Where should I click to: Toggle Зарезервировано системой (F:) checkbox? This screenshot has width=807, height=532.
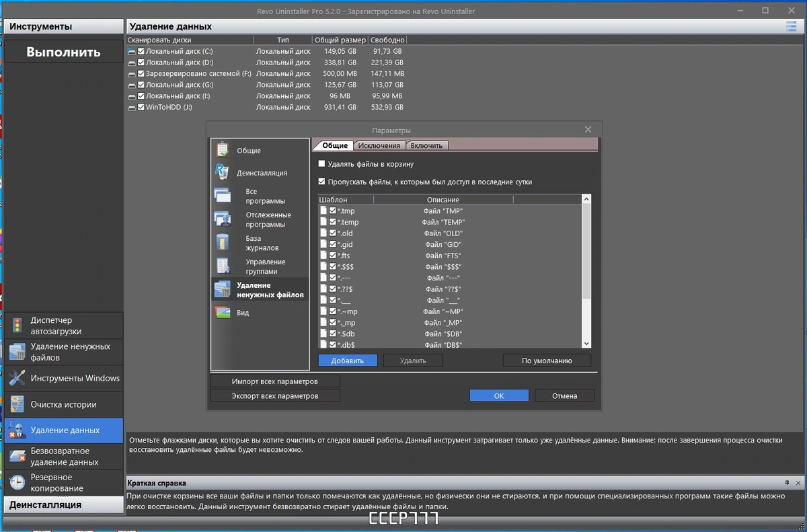pos(141,73)
